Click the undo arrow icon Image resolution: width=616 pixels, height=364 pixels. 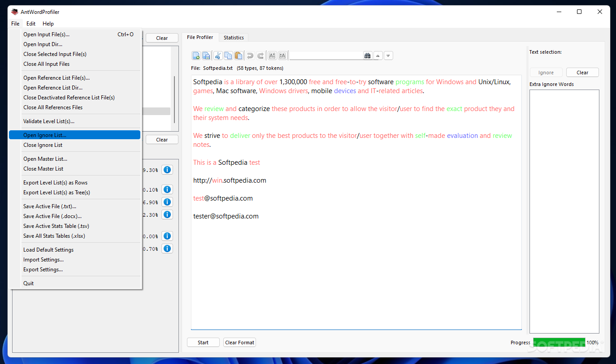coord(250,56)
